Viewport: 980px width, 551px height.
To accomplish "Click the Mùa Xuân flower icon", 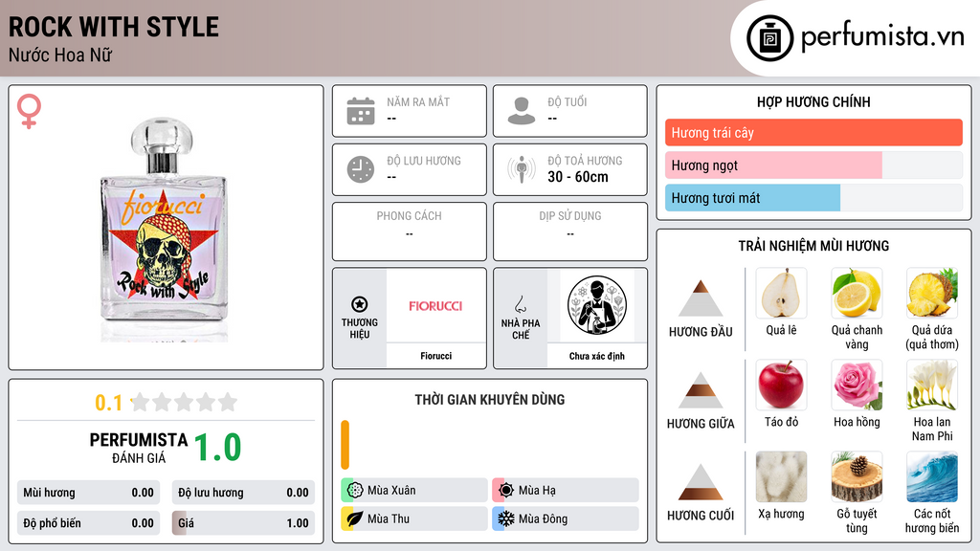I will tap(355, 491).
